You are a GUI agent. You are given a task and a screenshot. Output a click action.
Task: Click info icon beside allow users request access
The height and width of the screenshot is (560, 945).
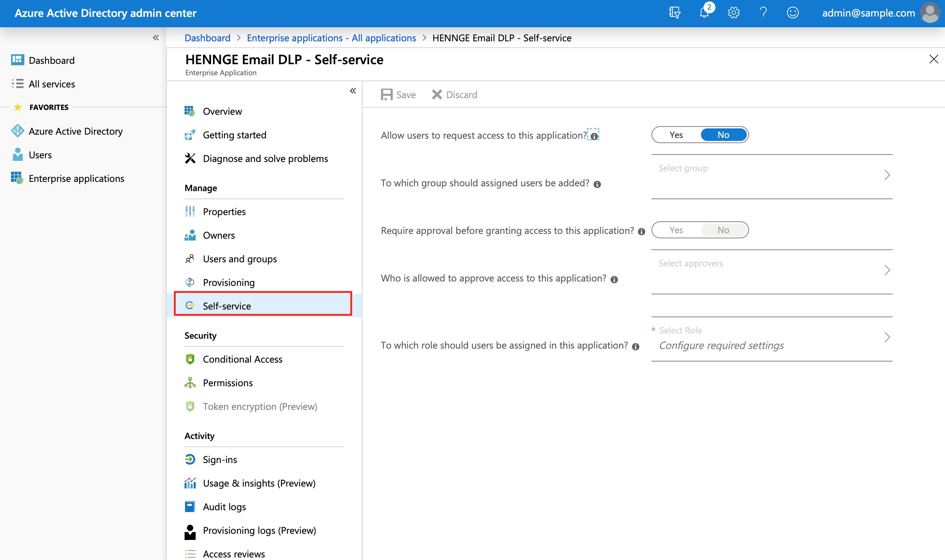[594, 136]
